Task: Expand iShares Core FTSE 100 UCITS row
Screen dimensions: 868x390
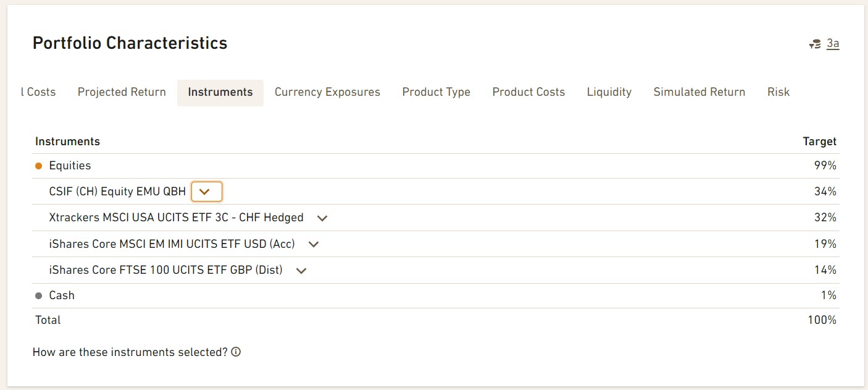Action: 301,270
